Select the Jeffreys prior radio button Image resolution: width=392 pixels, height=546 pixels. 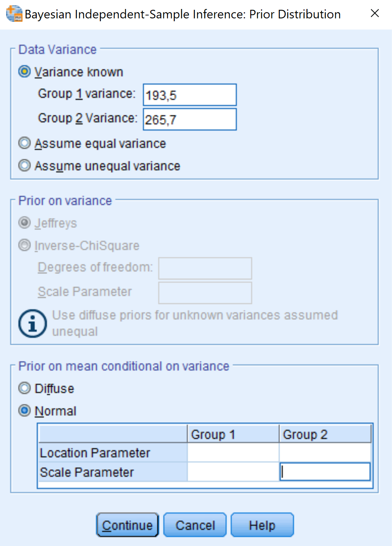25,223
